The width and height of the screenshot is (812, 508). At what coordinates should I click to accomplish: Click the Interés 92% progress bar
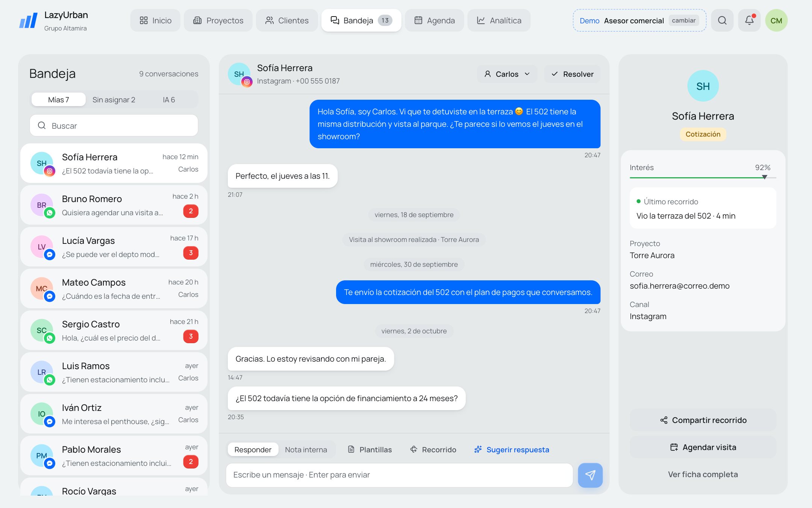[x=703, y=177]
